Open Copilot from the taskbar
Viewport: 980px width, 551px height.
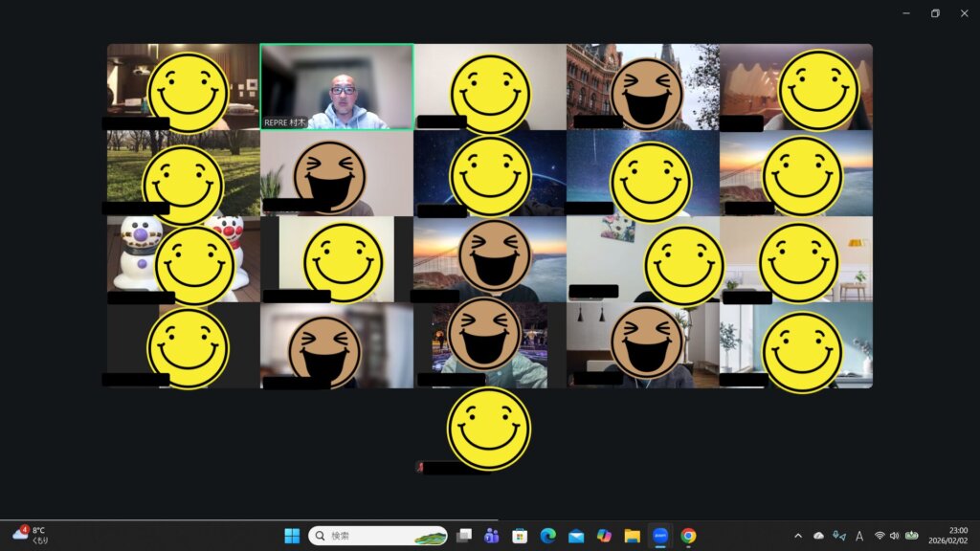point(604,536)
